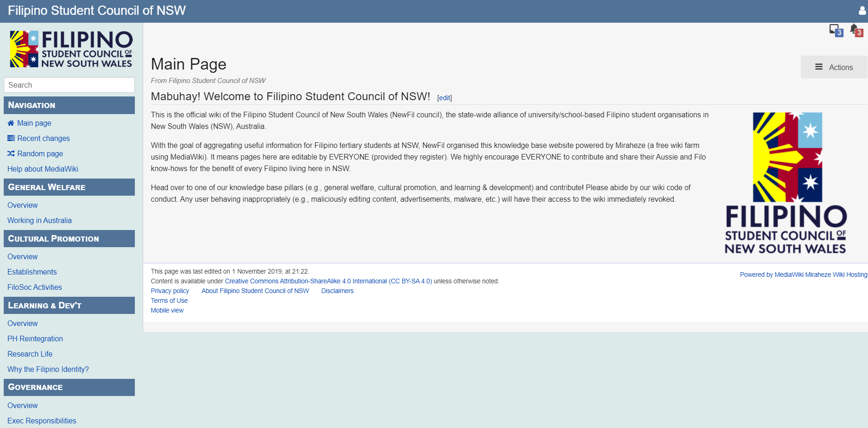Image resolution: width=868 pixels, height=428 pixels.
Task: Open Learning & Dev't Overview link
Action: (22, 323)
